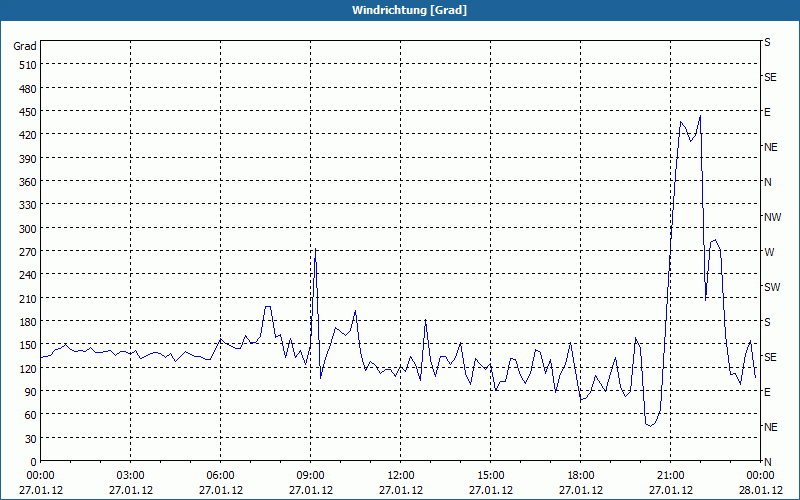The image size is (800, 500).
Task: Click the '240' y-axis label
Action: 28,275
